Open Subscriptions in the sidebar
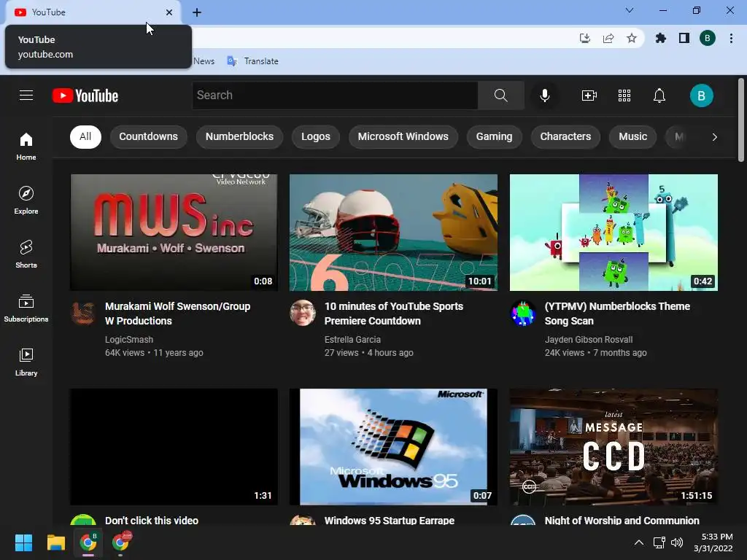The image size is (747, 560). coord(26,308)
